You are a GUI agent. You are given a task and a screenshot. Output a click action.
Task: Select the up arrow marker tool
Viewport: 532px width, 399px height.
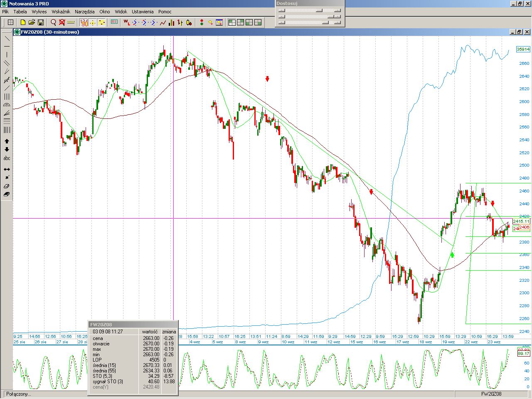[x=7, y=141]
